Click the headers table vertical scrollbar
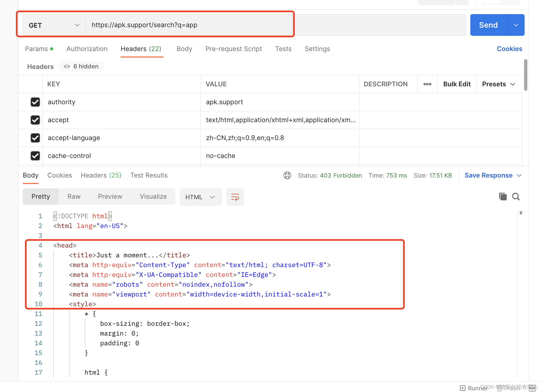The width and height of the screenshot is (542, 392). pyautogui.click(x=525, y=75)
